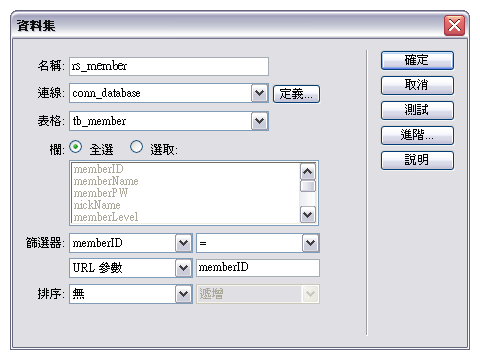Viewport: 480px width, 360px height.
Task: Select memberPW in the column list
Action: point(100,193)
